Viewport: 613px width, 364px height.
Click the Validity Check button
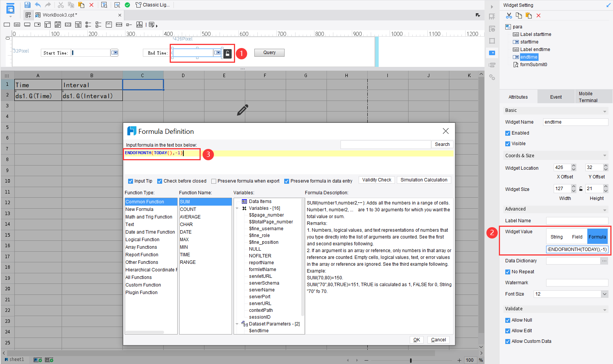tap(376, 180)
